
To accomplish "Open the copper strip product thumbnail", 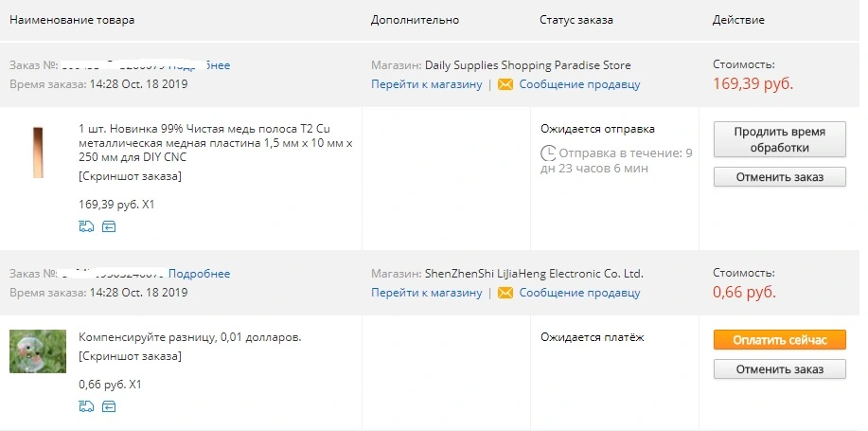I will (x=38, y=153).
